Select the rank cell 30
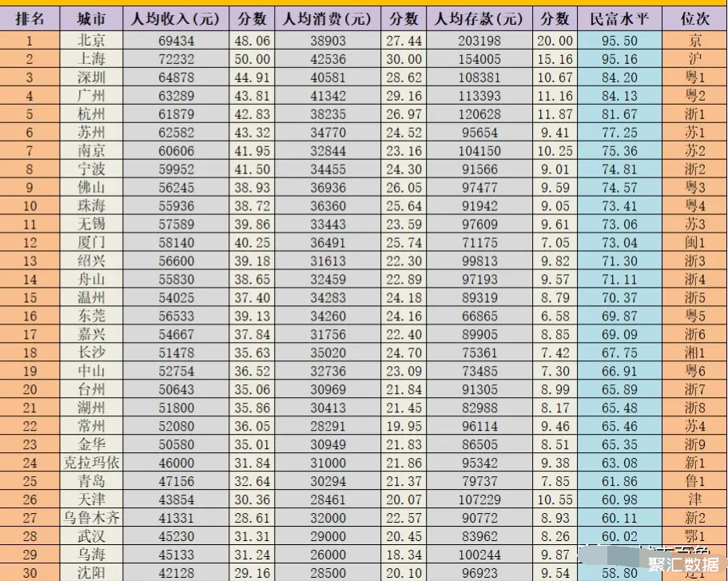Viewport: 728px width, 581px height. click(30, 573)
